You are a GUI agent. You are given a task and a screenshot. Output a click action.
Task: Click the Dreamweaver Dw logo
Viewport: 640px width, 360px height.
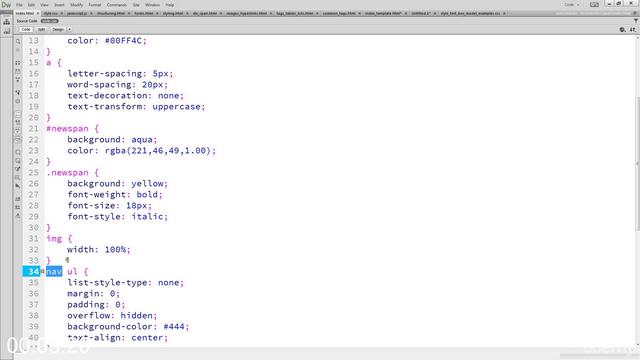pos(6,4)
